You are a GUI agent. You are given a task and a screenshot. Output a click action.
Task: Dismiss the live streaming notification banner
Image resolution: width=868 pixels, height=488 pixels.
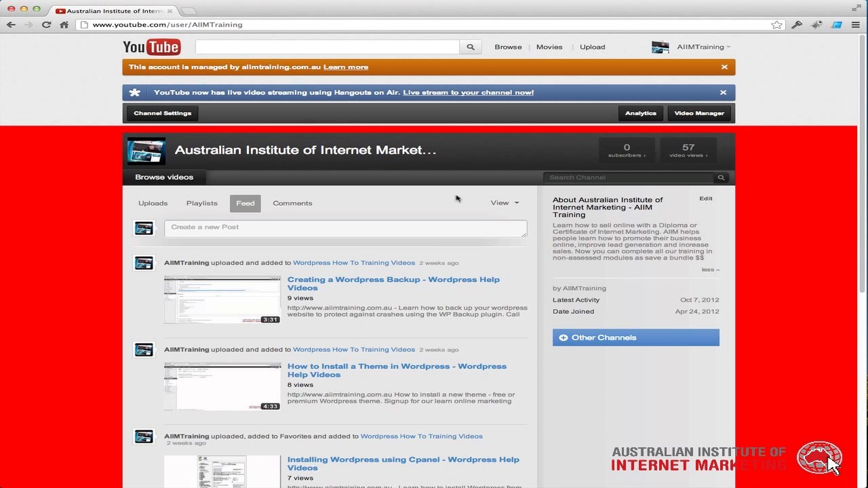click(x=723, y=92)
